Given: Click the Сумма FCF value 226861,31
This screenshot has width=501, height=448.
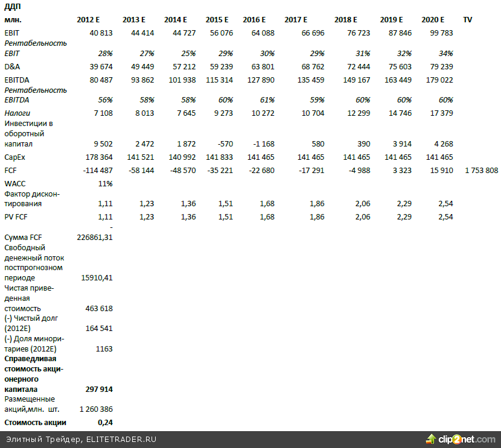Looking at the screenshot, I should click(x=95, y=238).
